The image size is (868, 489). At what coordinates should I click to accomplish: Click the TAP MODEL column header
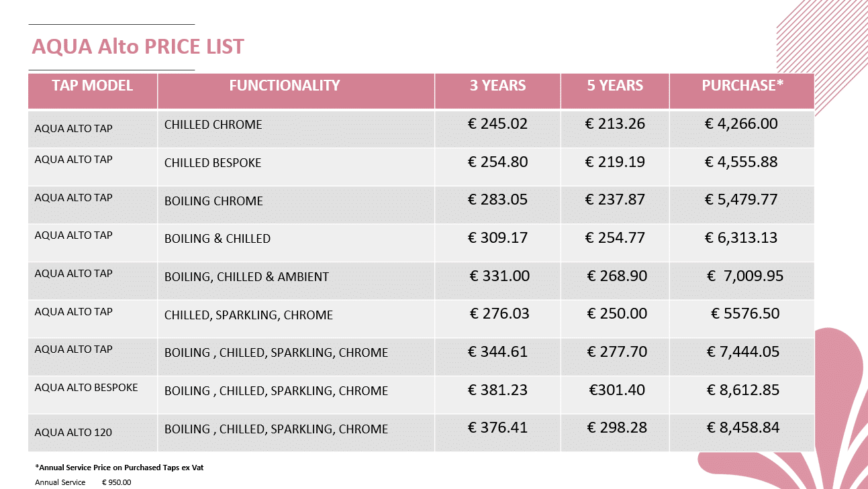93,91
